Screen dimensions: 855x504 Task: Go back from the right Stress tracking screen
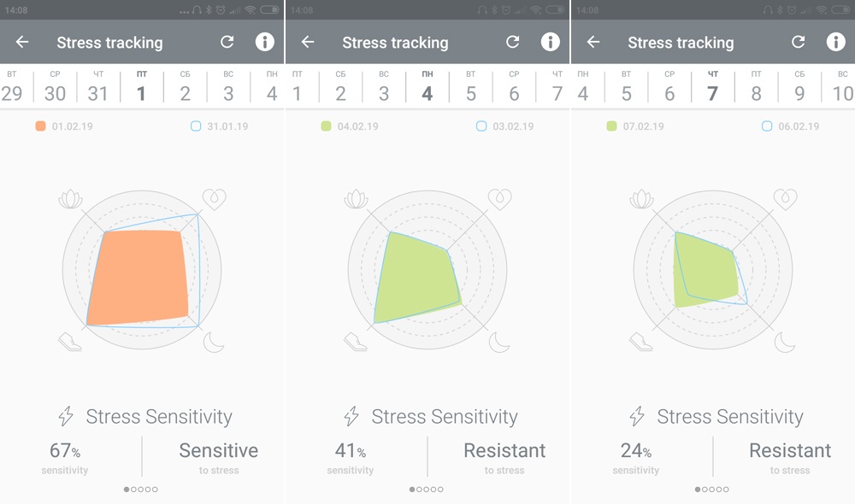pos(593,42)
